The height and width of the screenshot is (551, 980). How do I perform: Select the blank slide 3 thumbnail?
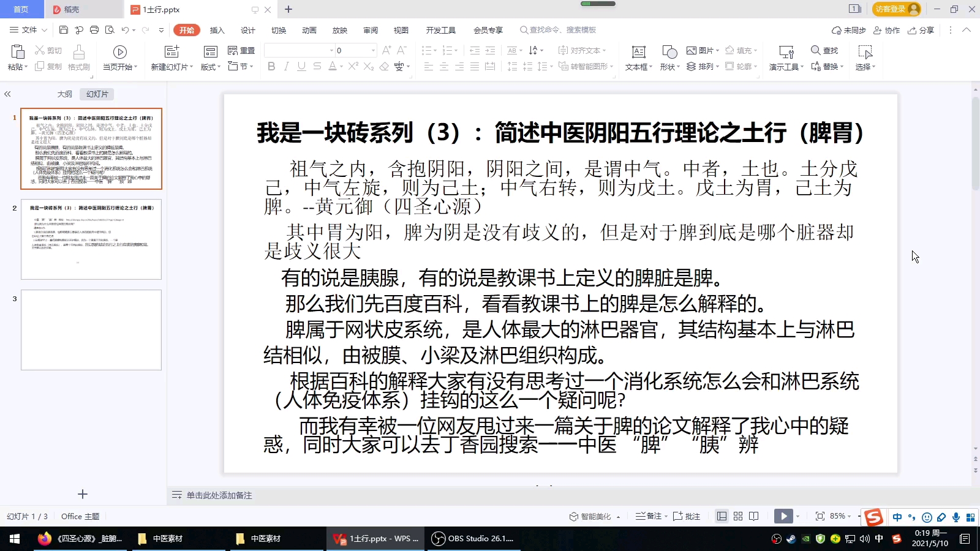click(91, 330)
